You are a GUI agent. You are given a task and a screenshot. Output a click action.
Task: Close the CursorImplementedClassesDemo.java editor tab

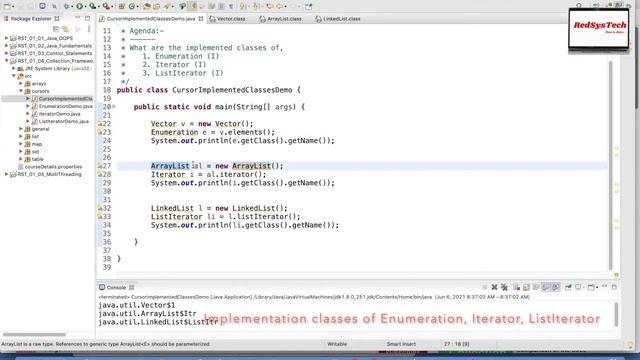click(x=201, y=19)
